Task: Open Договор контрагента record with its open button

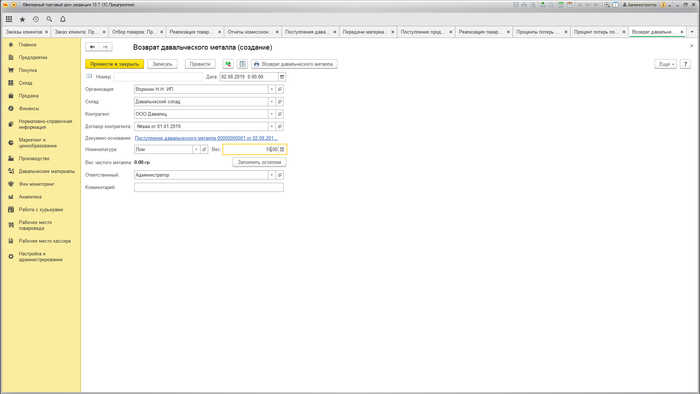Action: pos(280,126)
